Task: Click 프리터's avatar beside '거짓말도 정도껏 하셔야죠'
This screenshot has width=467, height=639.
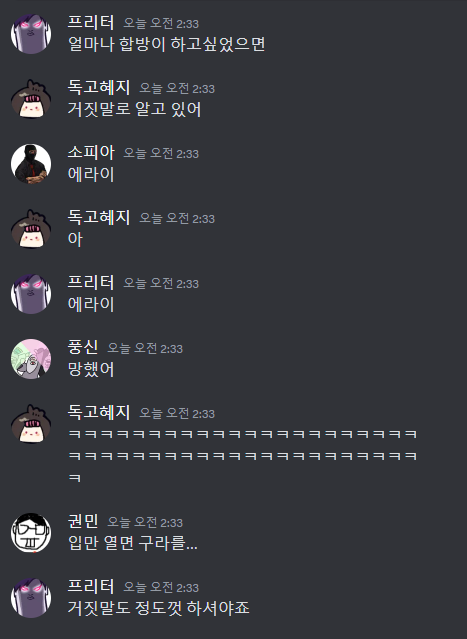Action: [31, 597]
